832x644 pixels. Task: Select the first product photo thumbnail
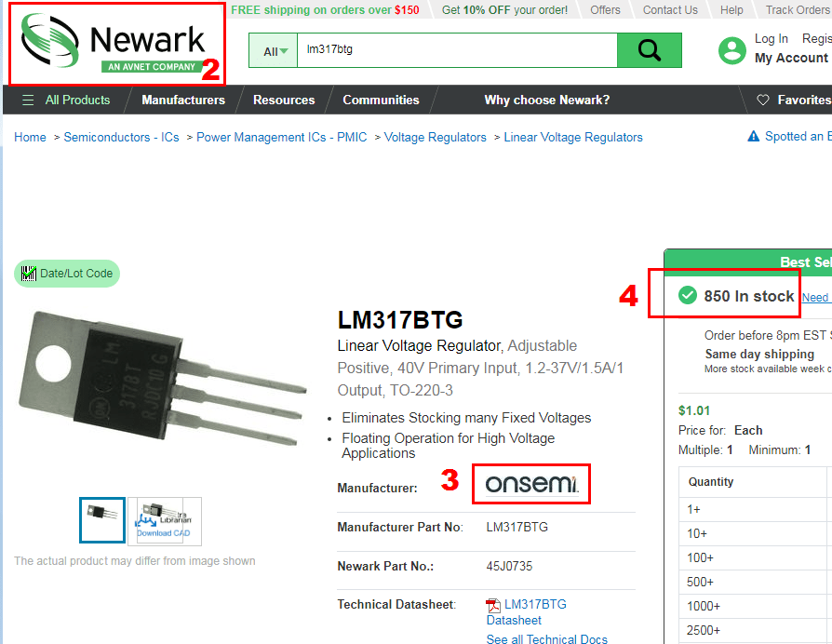tap(102, 520)
